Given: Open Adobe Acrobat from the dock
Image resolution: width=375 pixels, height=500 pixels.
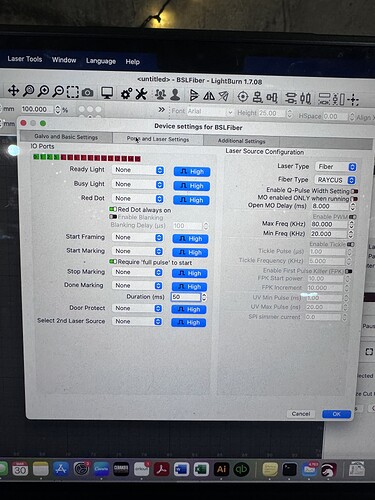Looking at the screenshot, I should pos(161,469).
